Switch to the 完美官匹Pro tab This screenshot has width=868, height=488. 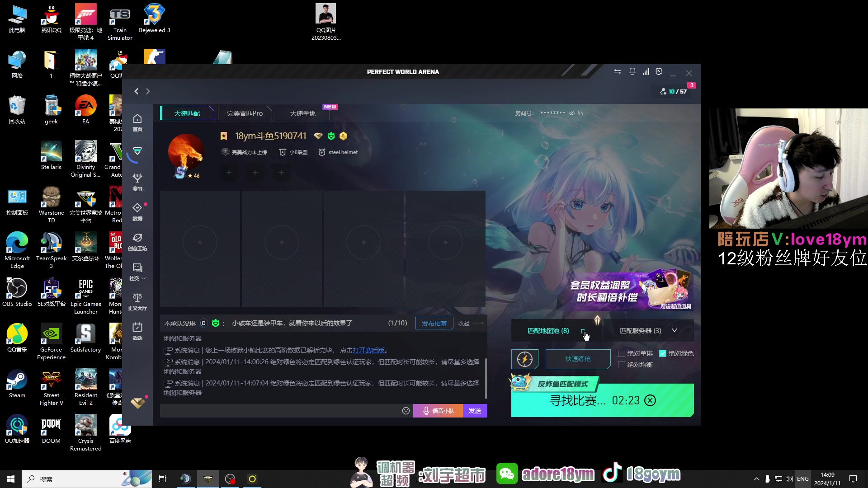(245, 113)
